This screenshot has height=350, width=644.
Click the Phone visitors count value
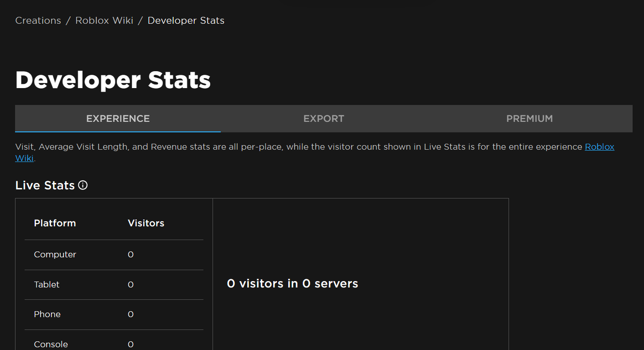[130, 314]
